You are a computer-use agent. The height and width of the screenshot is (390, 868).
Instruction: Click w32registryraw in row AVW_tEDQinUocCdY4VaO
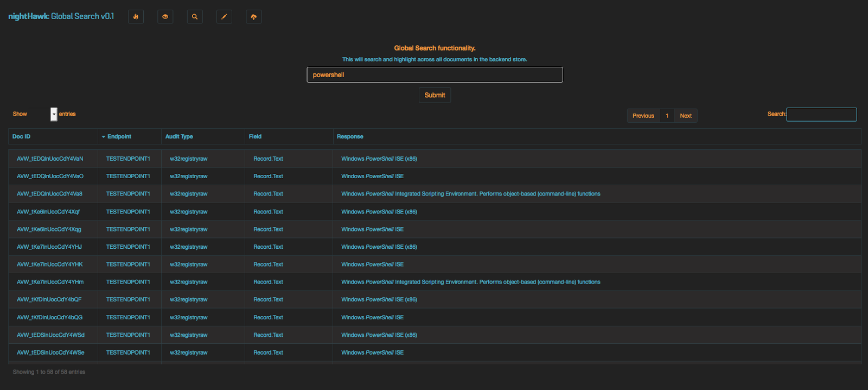pyautogui.click(x=189, y=176)
